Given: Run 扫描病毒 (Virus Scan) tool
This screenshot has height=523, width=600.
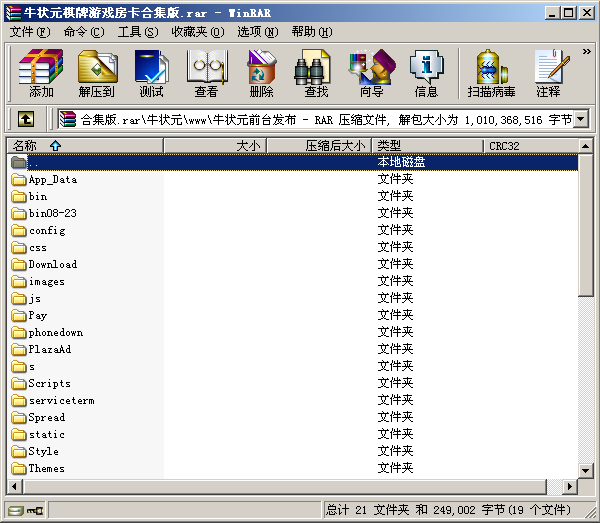Looking at the screenshot, I should pos(491,73).
